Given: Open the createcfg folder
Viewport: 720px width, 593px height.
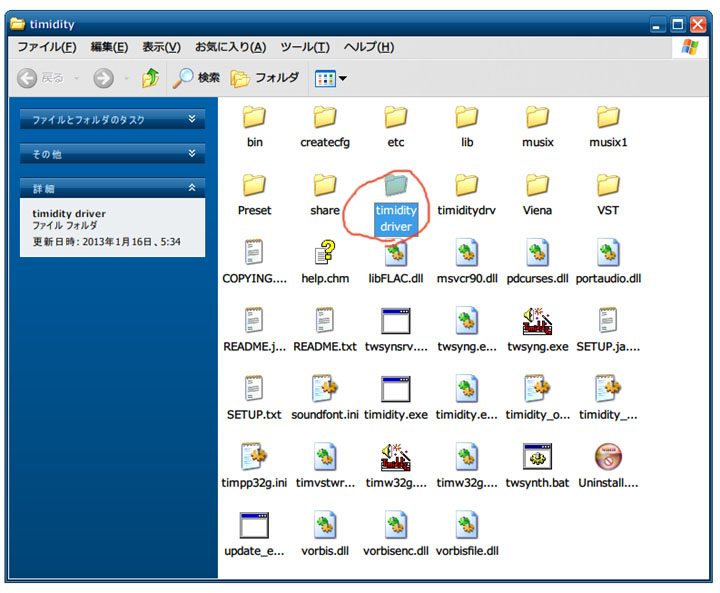Looking at the screenshot, I should coord(325,126).
